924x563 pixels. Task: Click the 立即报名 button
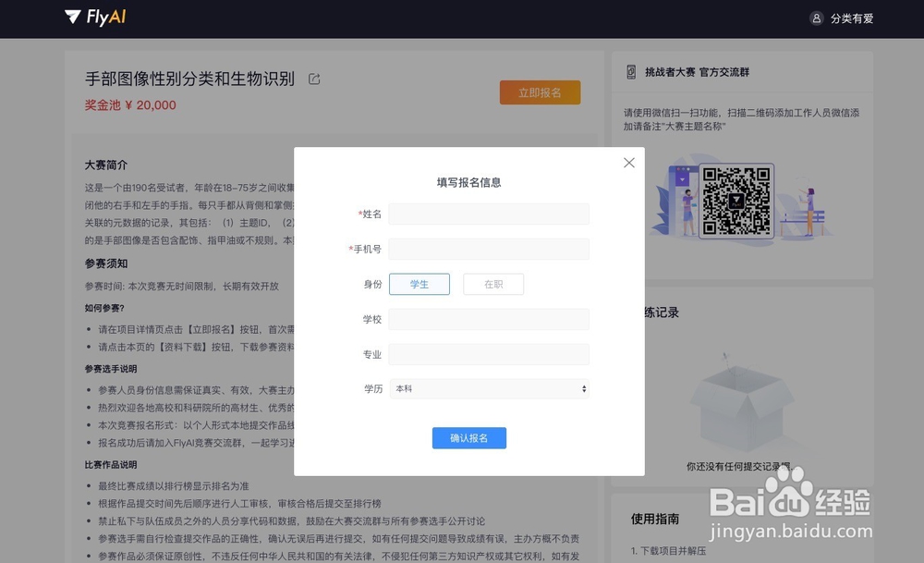[540, 92]
